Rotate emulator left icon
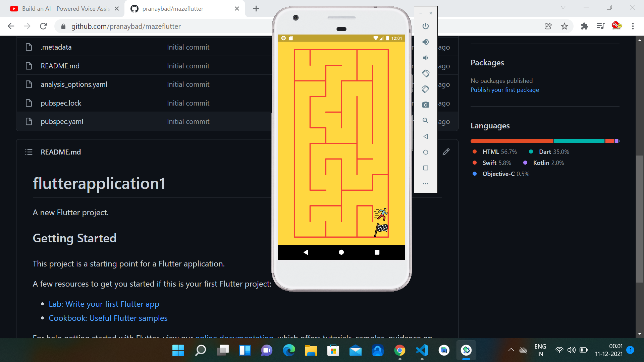 [425, 73]
